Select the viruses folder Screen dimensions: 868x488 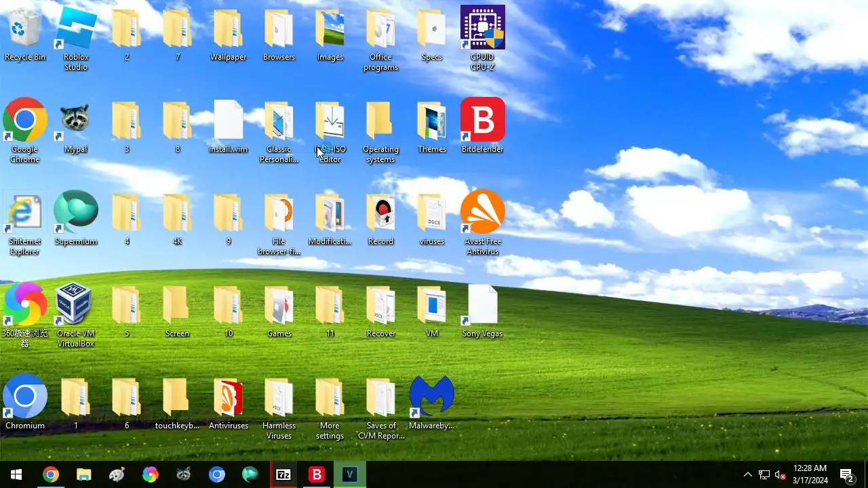pos(432,218)
